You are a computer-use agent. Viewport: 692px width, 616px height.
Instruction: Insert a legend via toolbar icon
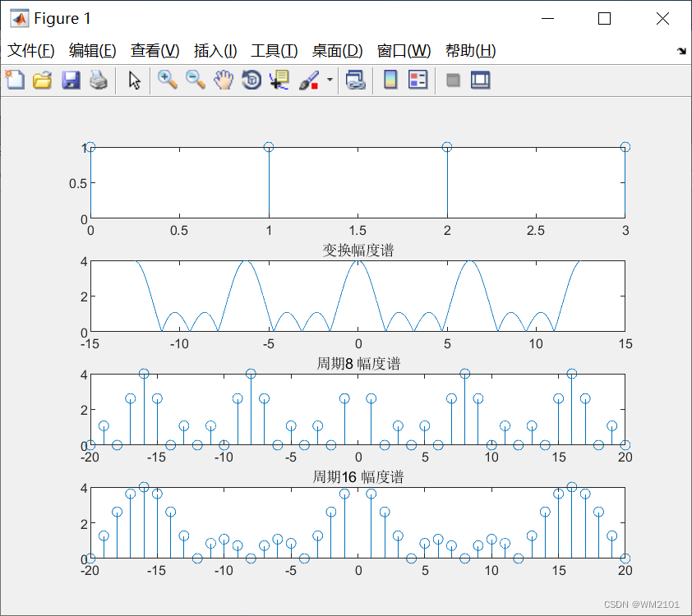pos(418,80)
